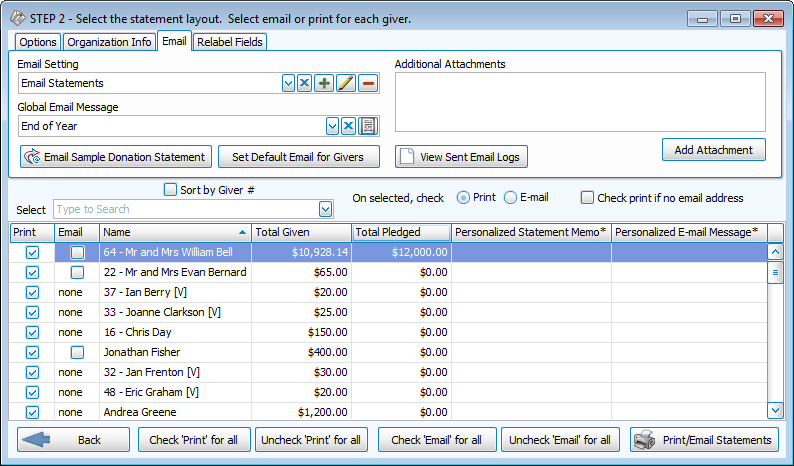This screenshot has width=794, height=466.
Task: Click the Back arrow button
Action: (x=73, y=440)
